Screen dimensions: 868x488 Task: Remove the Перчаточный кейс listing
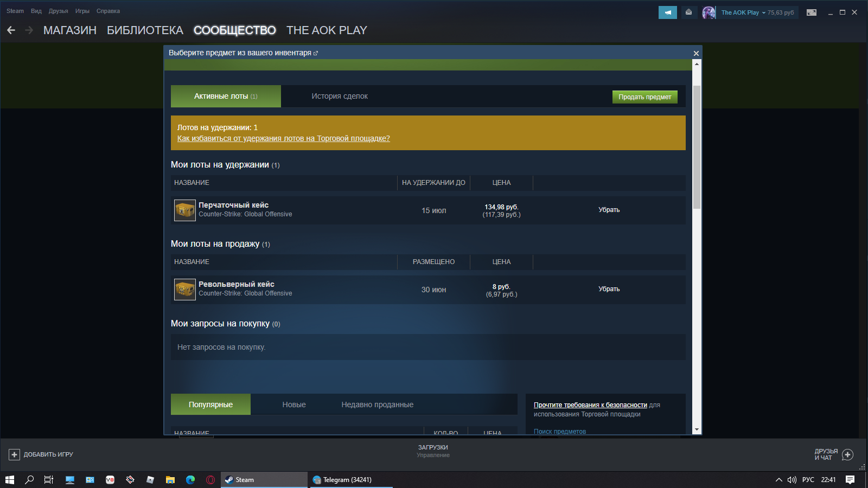[x=609, y=210]
